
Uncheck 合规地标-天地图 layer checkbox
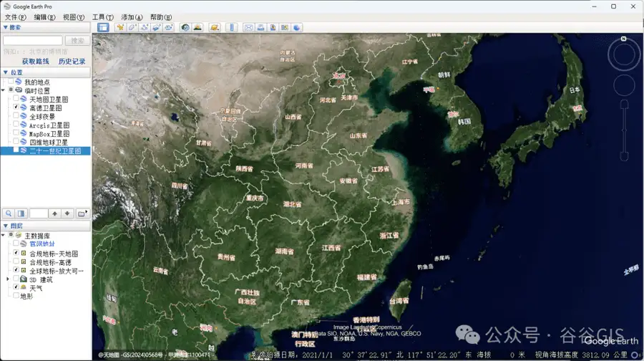pyautogui.click(x=16, y=253)
